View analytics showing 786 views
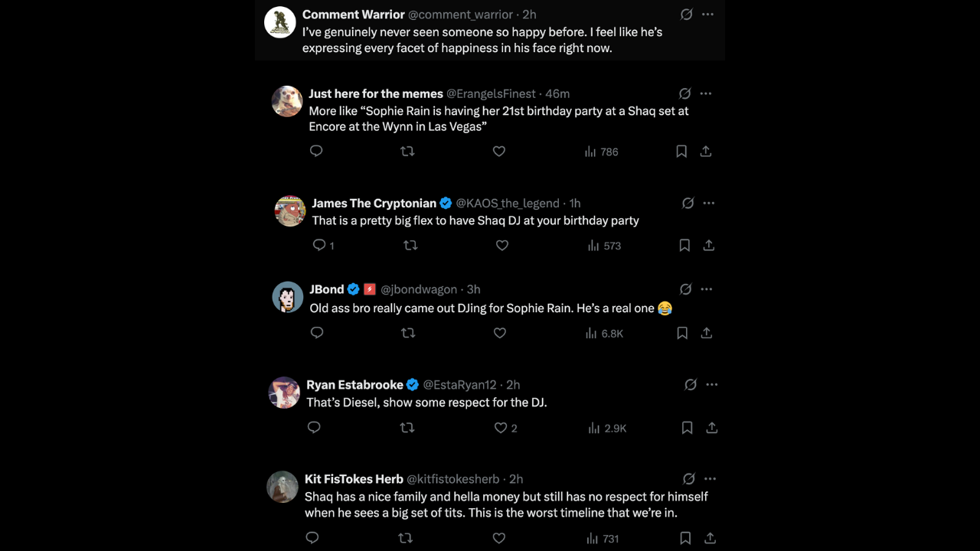 click(x=602, y=152)
